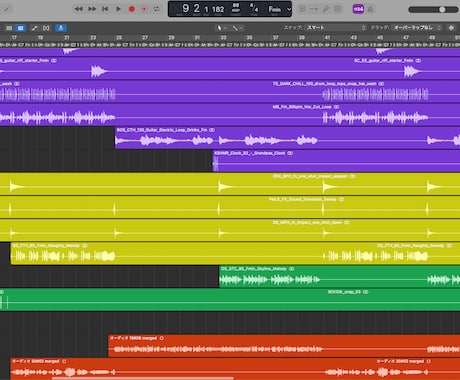The width and height of the screenshot is (460, 380).
Task: Switch to the list view button
Action: pos(9,28)
